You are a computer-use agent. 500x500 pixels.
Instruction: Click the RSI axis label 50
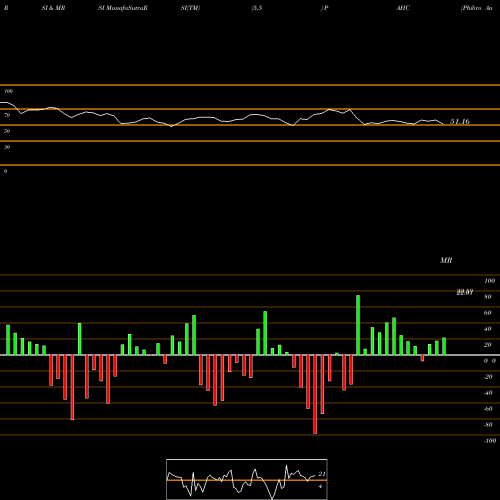coord(7,131)
